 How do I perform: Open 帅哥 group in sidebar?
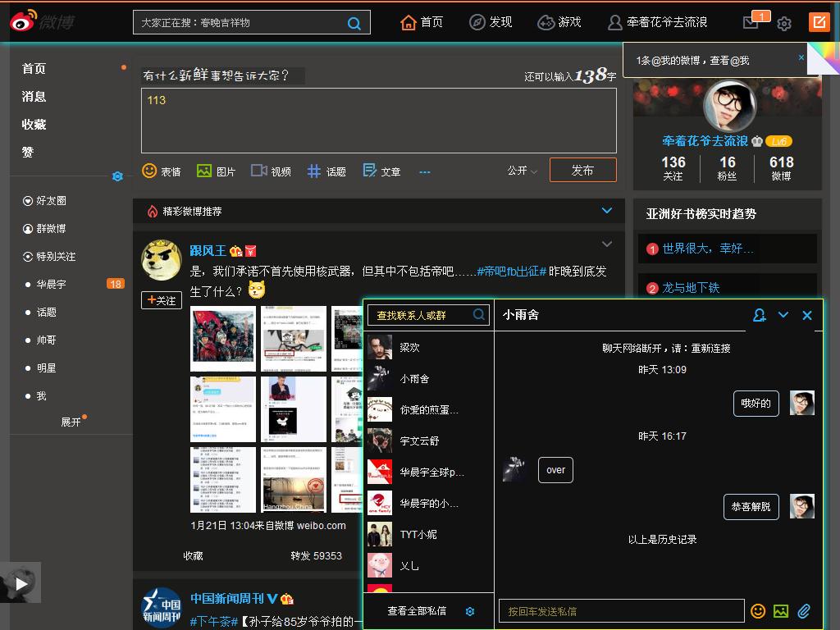point(46,340)
